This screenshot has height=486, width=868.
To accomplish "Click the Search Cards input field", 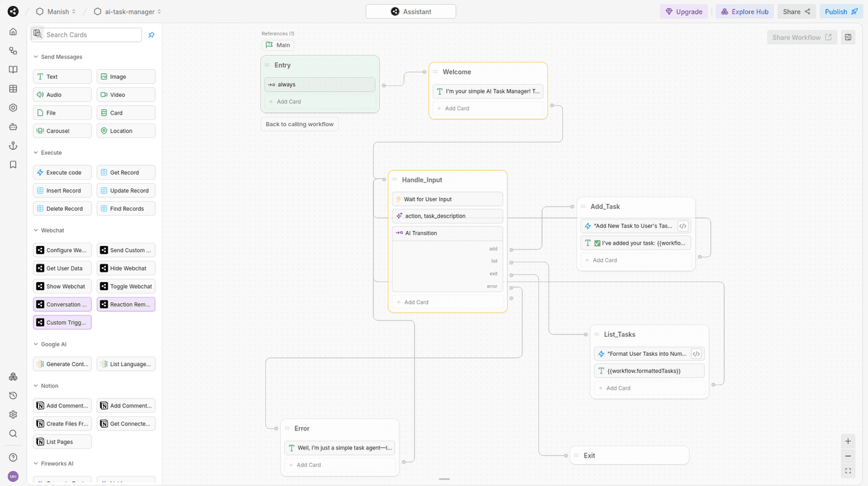I will (x=92, y=34).
